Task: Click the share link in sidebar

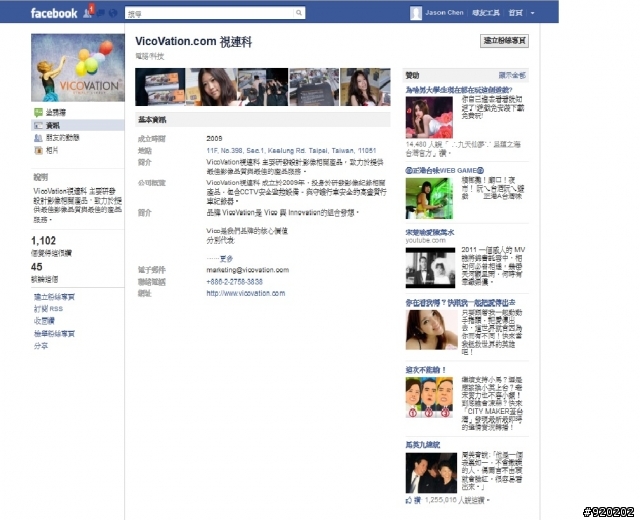Action: coord(41,346)
